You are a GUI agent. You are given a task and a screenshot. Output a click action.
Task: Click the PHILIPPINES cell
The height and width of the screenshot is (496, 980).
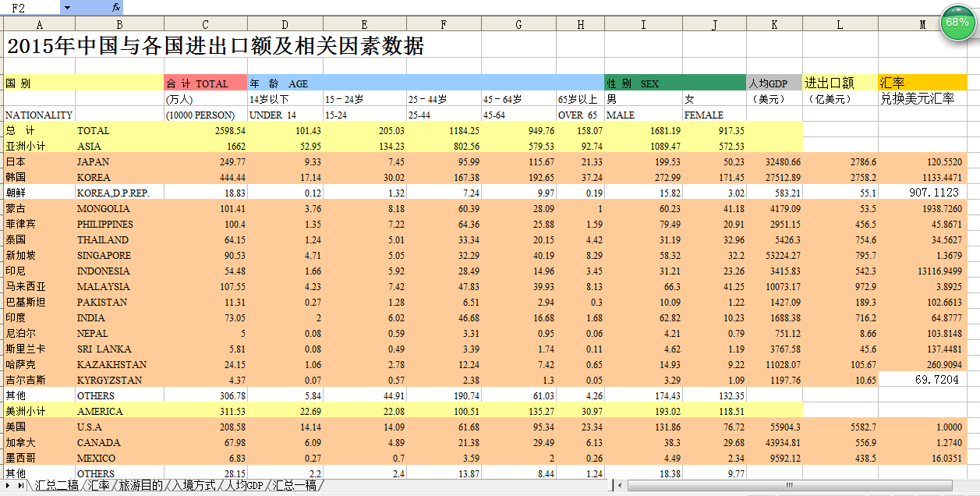coord(119,224)
